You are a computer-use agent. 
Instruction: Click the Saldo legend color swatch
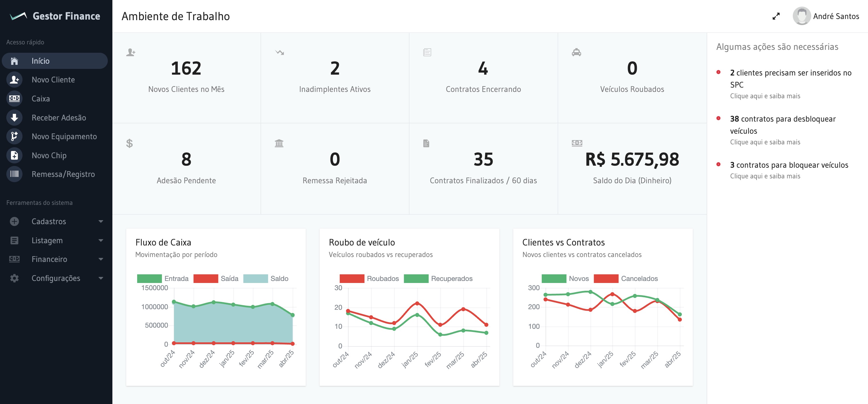click(255, 279)
